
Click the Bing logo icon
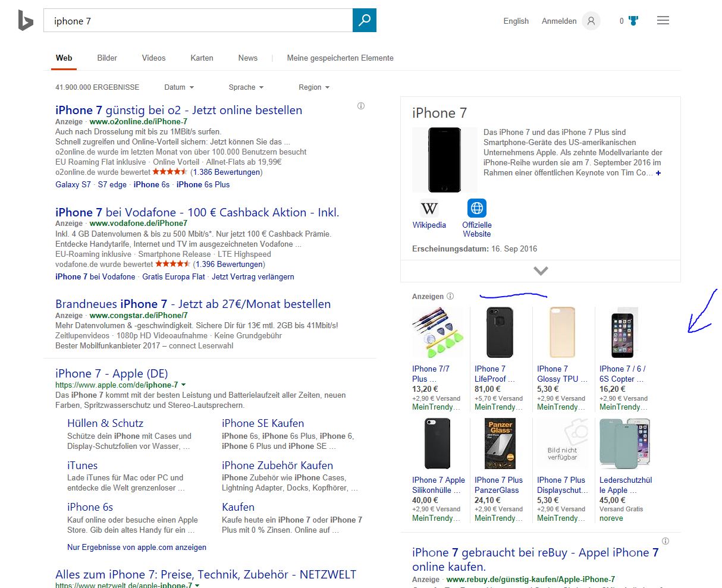pos(26,21)
